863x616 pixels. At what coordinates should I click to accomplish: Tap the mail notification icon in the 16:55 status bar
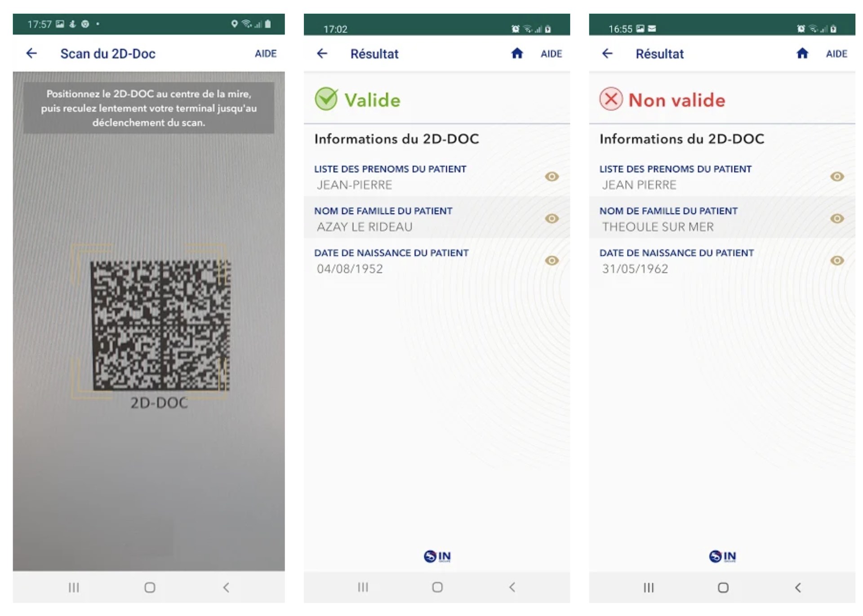(x=652, y=29)
